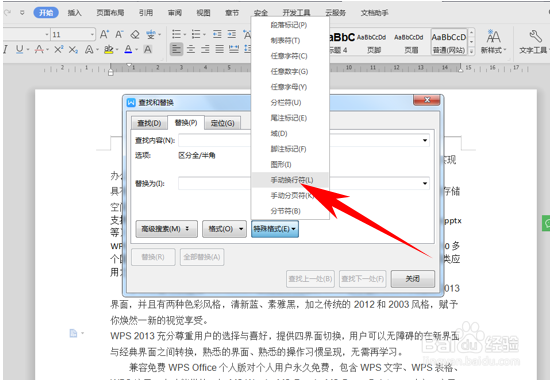
Task: Move up one row in the styles gallery
Action: [x=471, y=32]
